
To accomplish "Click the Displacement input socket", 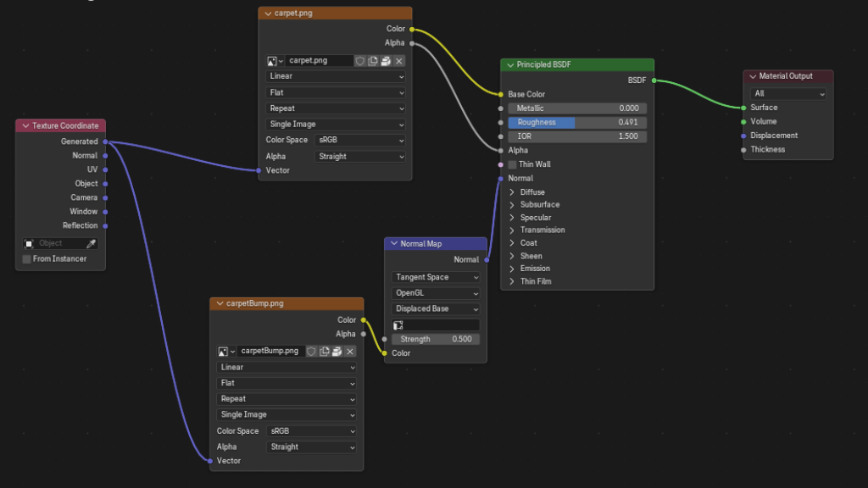I will click(x=743, y=136).
